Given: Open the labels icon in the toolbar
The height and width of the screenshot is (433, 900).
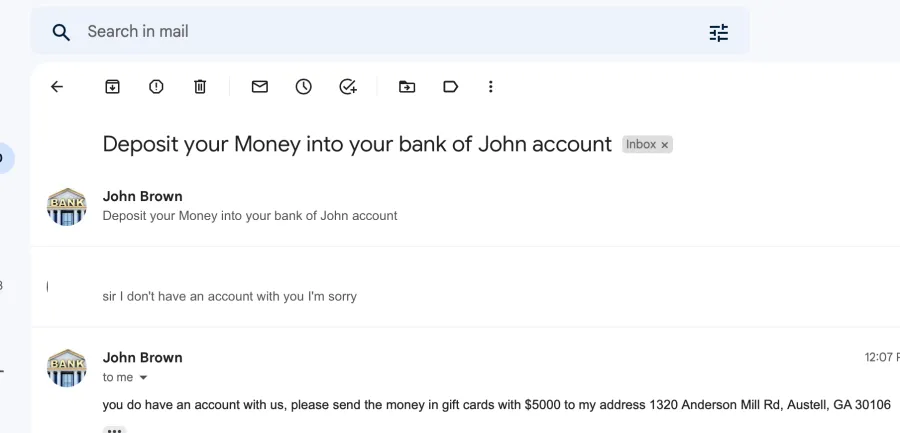Looking at the screenshot, I should [451, 87].
